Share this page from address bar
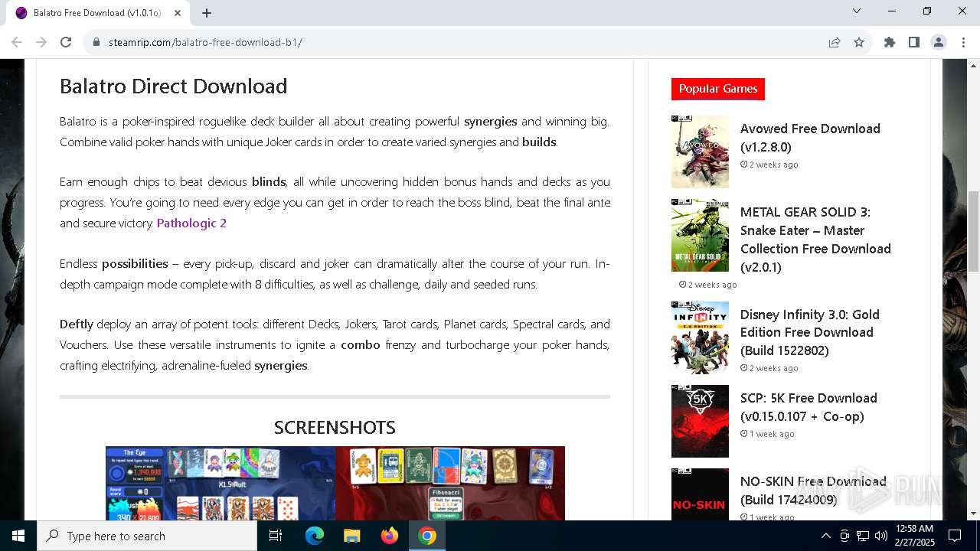This screenshot has height=551, width=980. pyautogui.click(x=835, y=42)
